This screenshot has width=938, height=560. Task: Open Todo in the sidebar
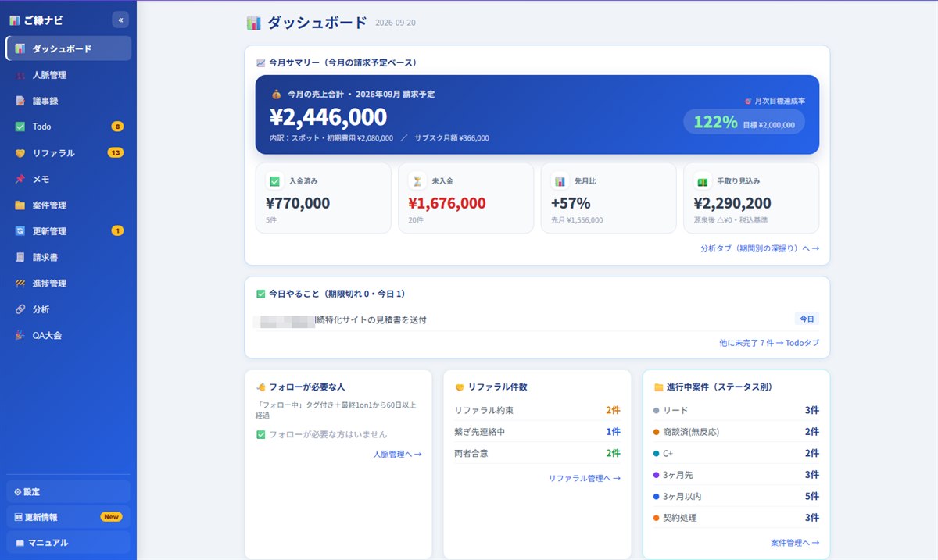(x=68, y=127)
